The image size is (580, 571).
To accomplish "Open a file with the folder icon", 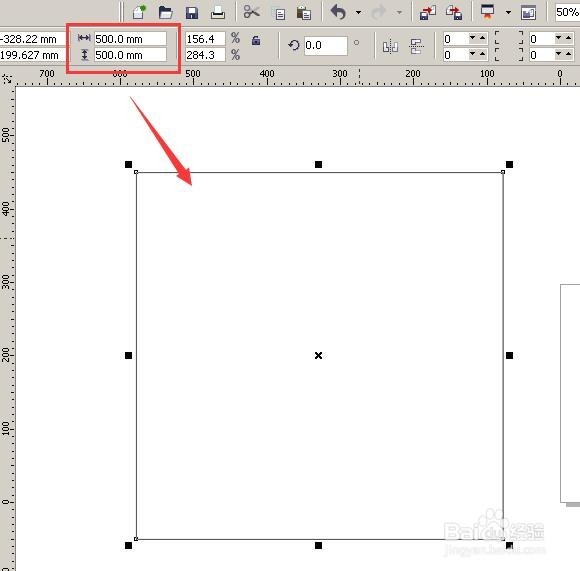I will (165, 13).
